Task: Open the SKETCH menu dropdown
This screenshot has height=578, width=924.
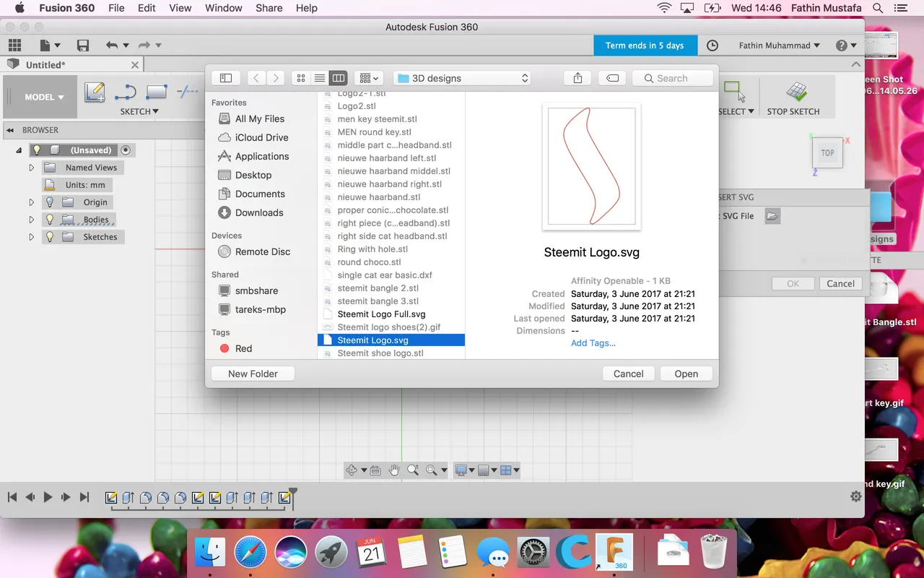Action: 139,111
